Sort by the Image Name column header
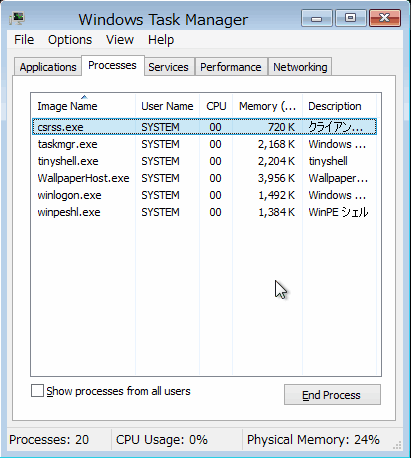This screenshot has width=411, height=458. pyautogui.click(x=83, y=106)
